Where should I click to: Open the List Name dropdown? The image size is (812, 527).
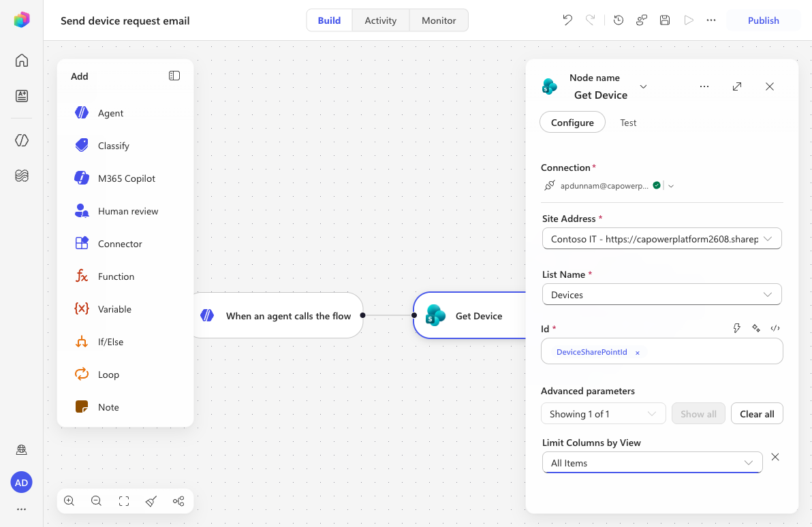tap(662, 295)
